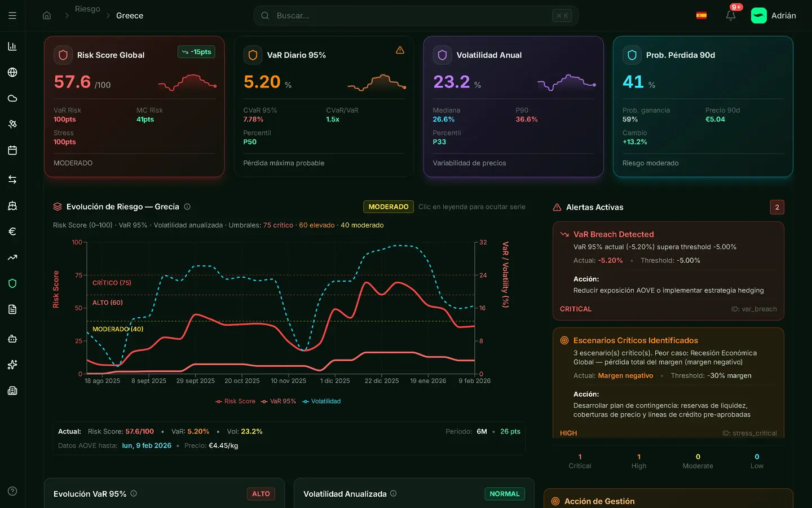Click the globe icon in the sidebar
This screenshot has height=508, width=812.
tap(12, 72)
